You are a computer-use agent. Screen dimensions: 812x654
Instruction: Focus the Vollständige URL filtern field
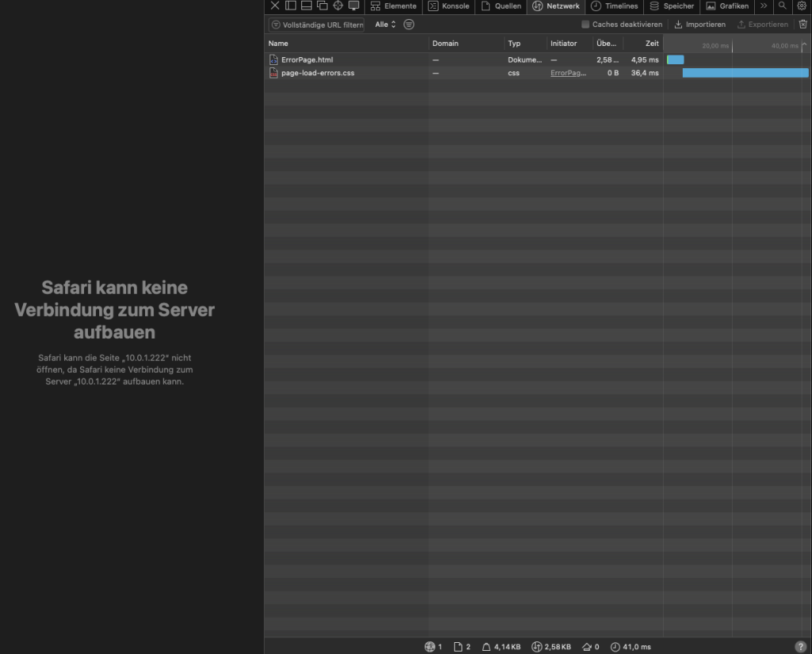316,25
